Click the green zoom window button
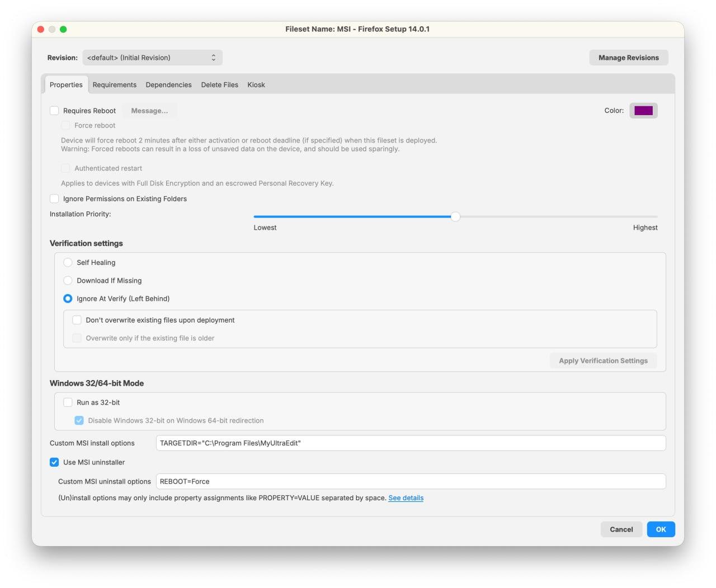The width and height of the screenshot is (716, 588). point(63,29)
